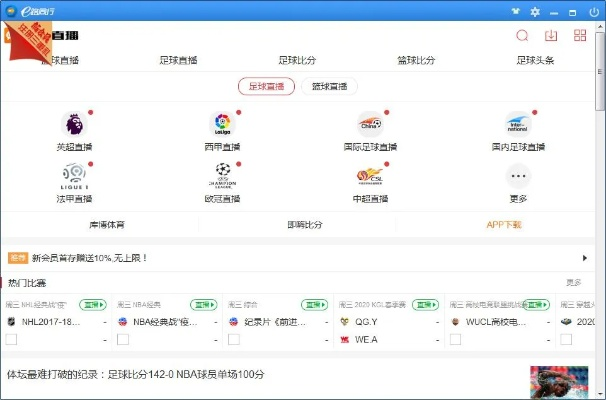
Task: Click the APP下载 link
Action: pos(503,225)
